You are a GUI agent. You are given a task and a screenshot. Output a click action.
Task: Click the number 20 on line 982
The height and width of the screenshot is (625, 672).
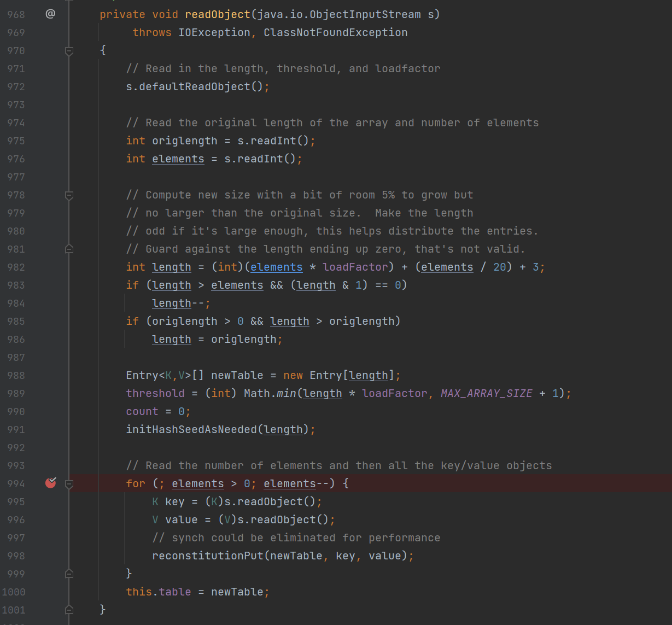tap(500, 267)
